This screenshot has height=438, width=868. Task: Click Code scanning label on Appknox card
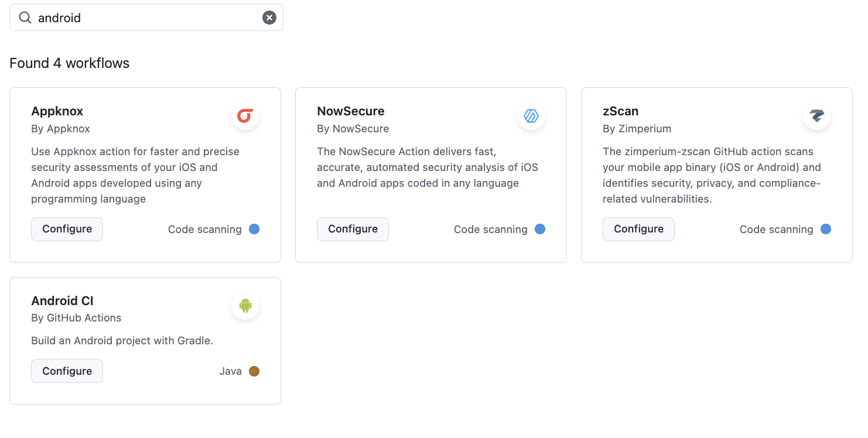[x=205, y=230]
